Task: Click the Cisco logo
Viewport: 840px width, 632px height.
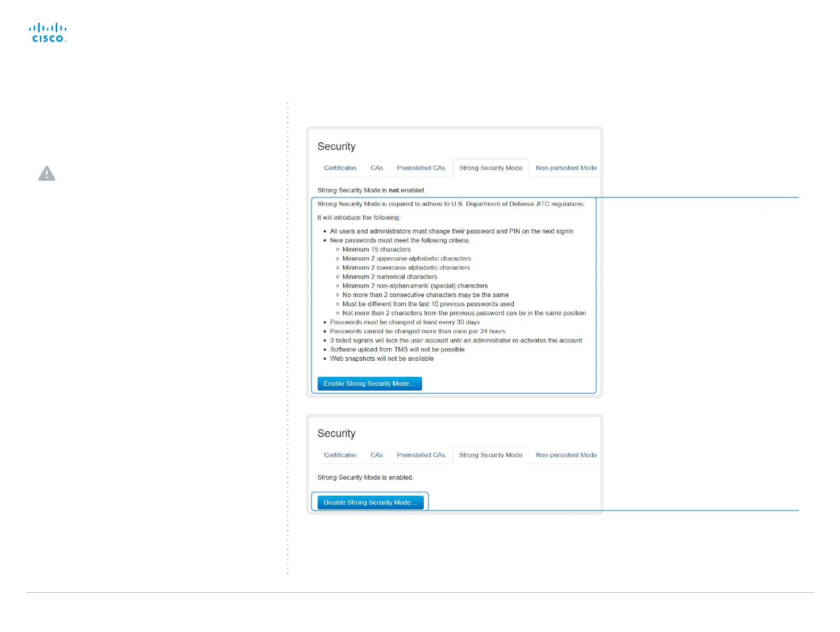Action: 48,33
